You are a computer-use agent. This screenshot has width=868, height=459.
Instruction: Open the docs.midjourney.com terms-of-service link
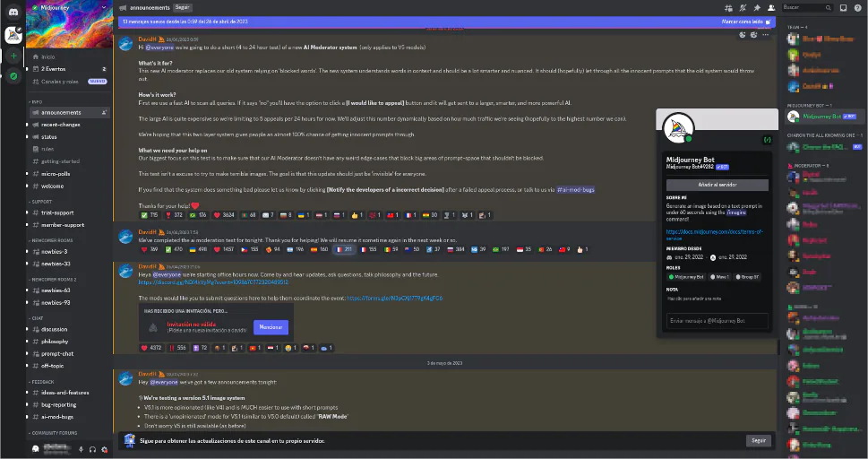pos(714,235)
